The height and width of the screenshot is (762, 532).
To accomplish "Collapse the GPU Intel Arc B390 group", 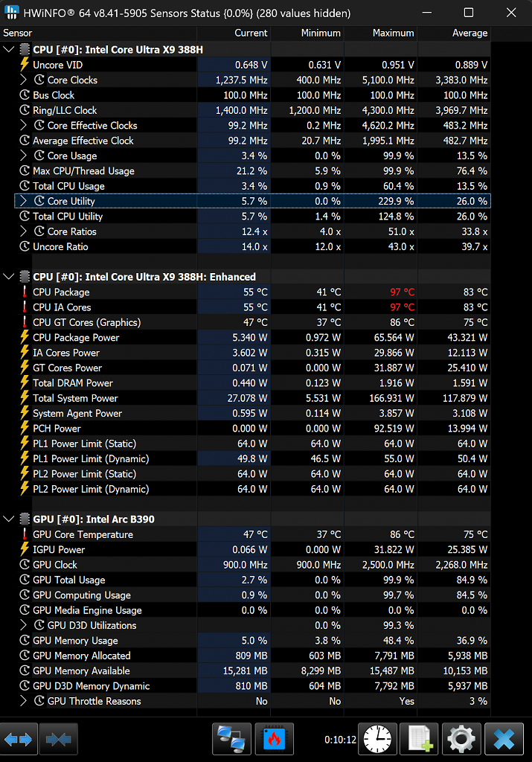I will click(9, 519).
